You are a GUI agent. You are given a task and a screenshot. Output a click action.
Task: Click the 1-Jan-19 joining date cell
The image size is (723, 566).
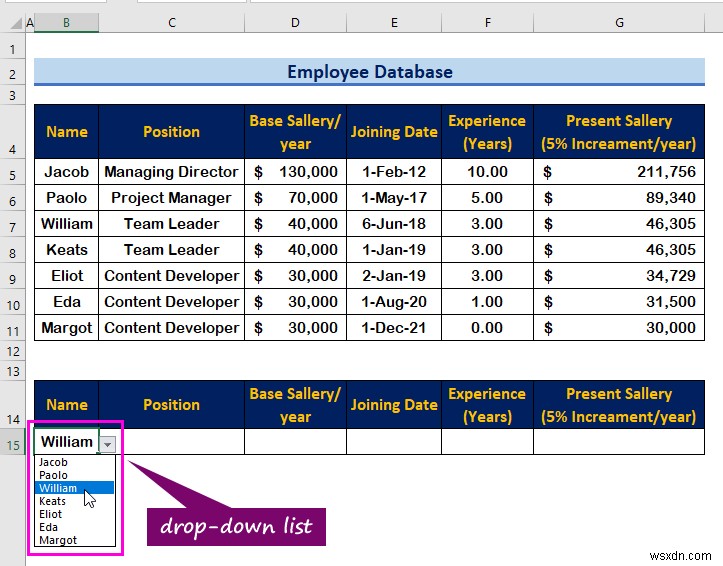394,250
